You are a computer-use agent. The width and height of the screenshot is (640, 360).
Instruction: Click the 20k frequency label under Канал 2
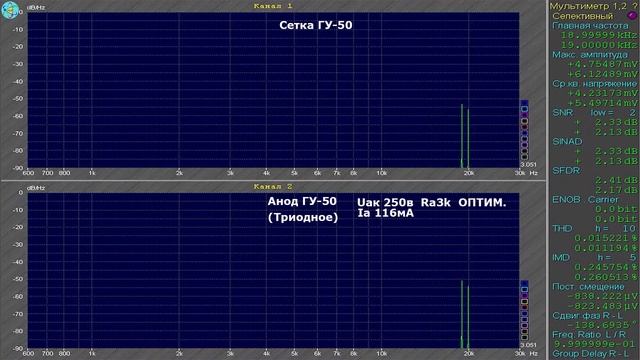point(469,353)
